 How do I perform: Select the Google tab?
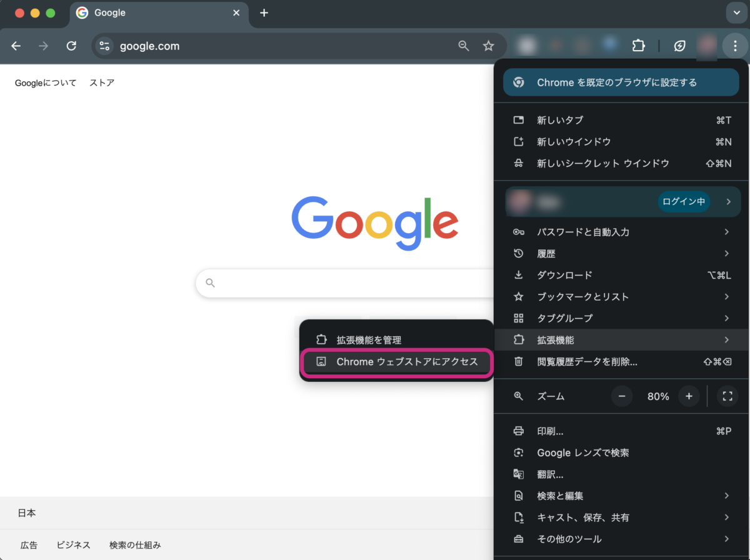pos(159,14)
